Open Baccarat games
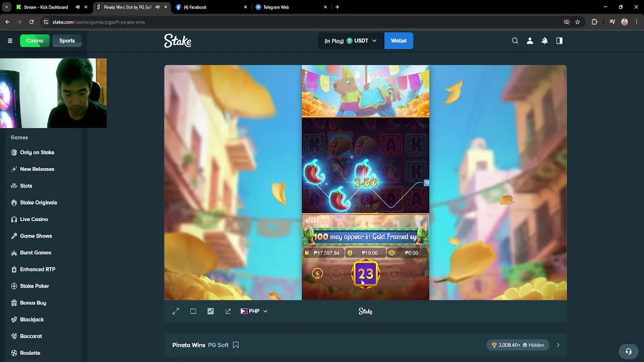 coord(31,336)
